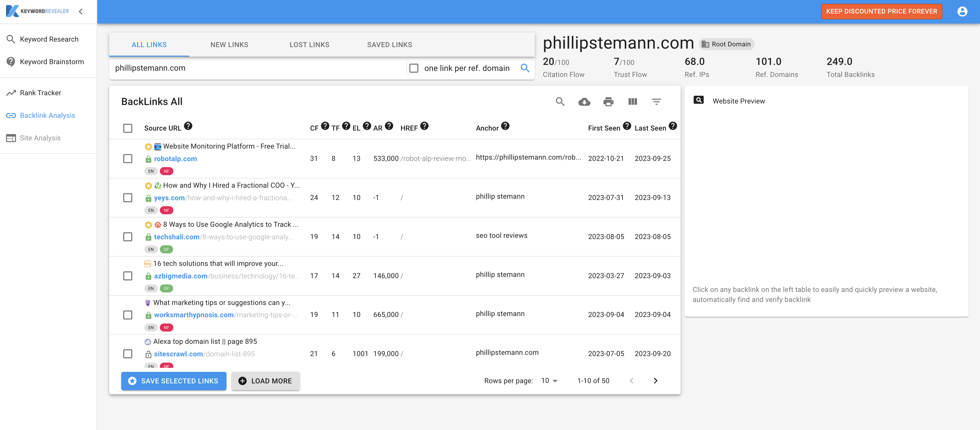Click KEEP DISCOUNTED PRICE FOREVER button
This screenshot has width=980, height=430.
pyautogui.click(x=881, y=12)
